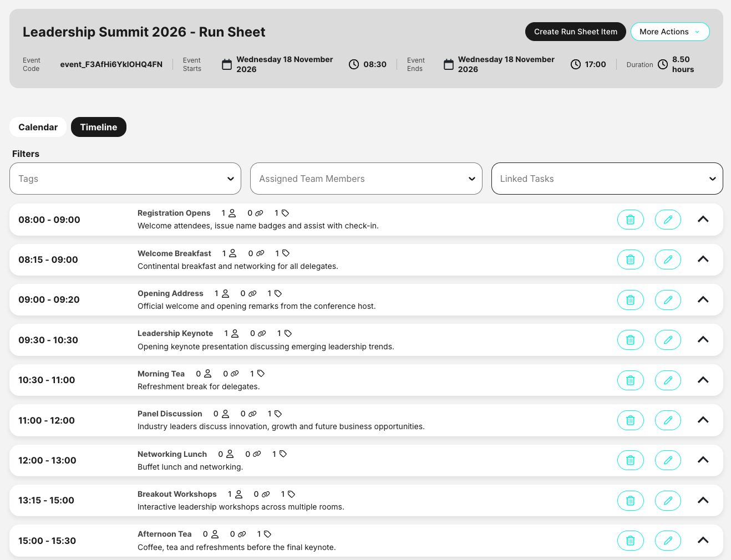This screenshot has height=560, width=731.
Task: Edit the Breakout Workshops item
Action: [668, 501]
